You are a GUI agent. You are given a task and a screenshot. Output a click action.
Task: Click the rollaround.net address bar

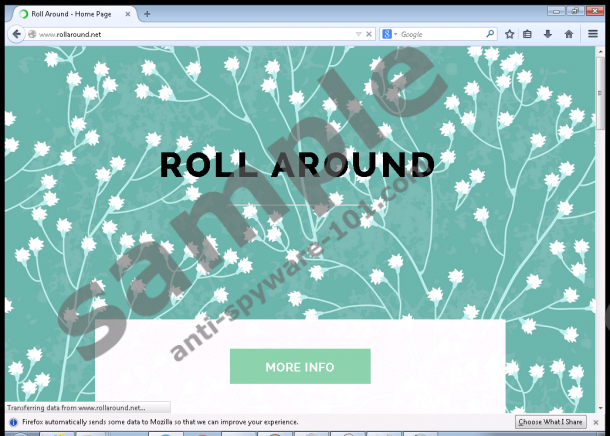[x=190, y=34]
